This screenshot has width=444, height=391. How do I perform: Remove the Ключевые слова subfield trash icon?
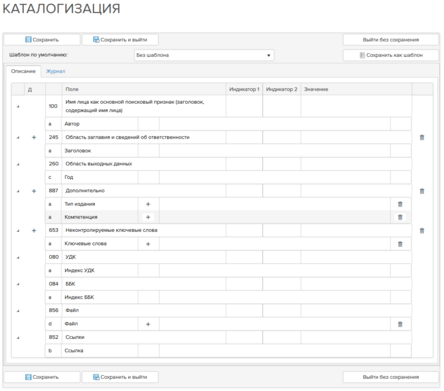tap(400, 244)
